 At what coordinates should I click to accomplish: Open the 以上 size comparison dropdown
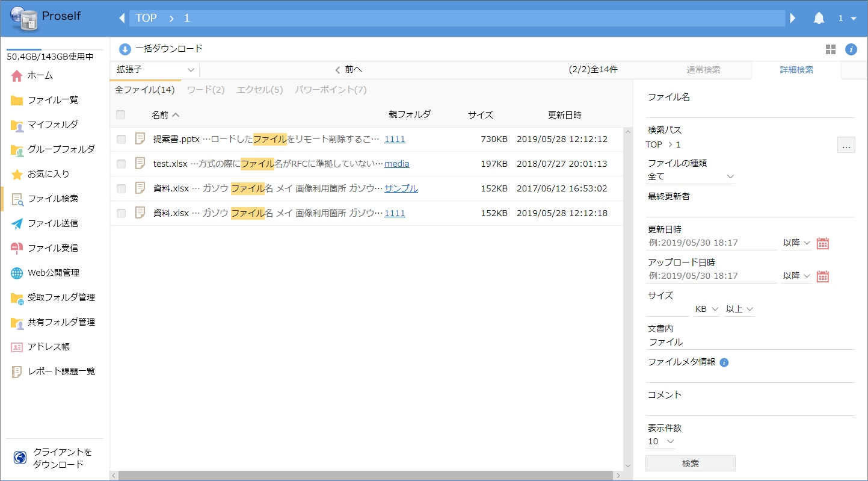coord(739,309)
